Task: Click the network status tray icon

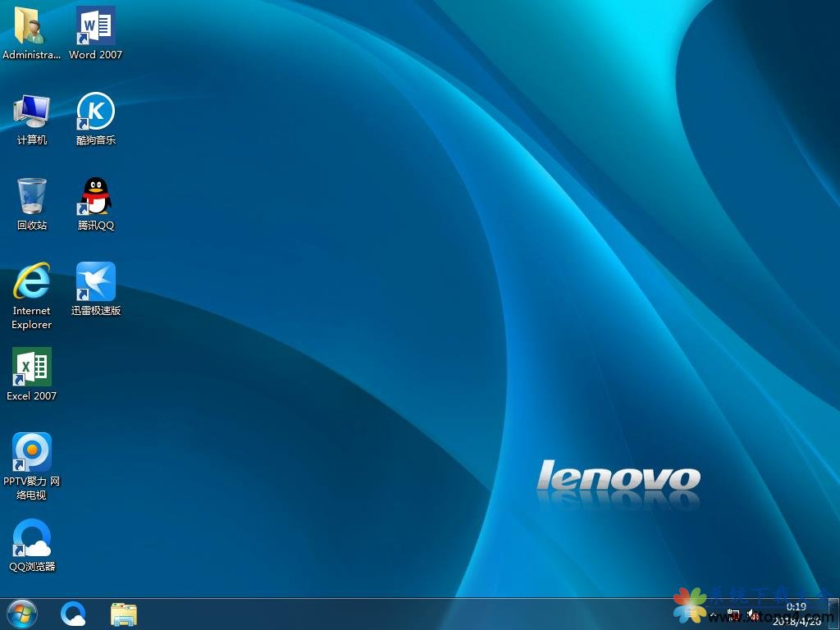Action: 734,614
